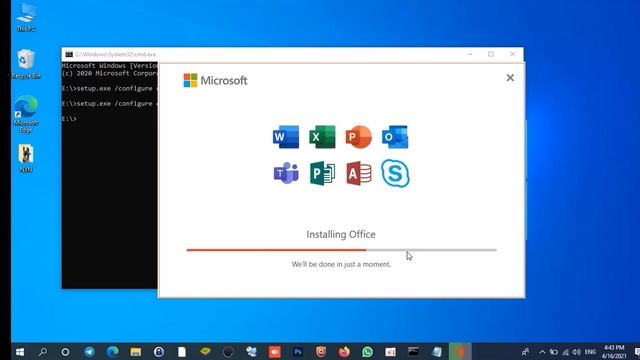640x360 pixels.
Task: Open the Recycle Bin desktop icon
Action: (26, 64)
